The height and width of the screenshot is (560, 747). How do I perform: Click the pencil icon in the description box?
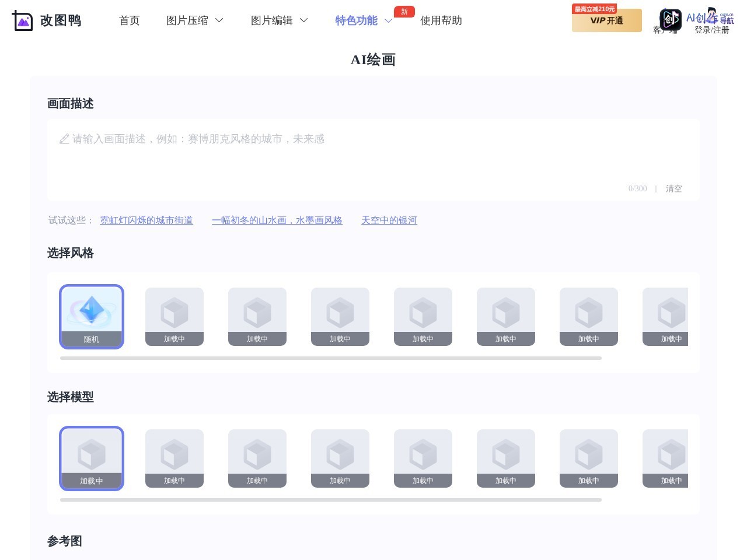pos(64,139)
